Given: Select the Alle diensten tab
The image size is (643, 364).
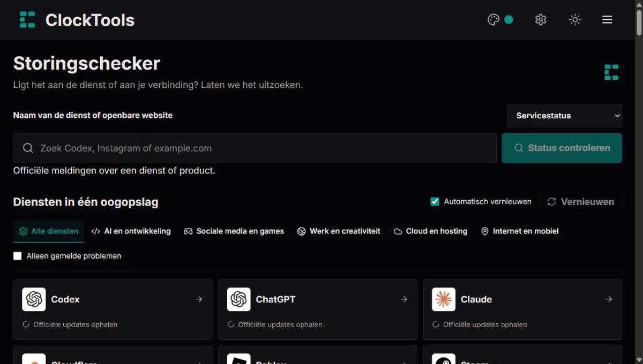Looking at the screenshot, I should pos(49,231).
